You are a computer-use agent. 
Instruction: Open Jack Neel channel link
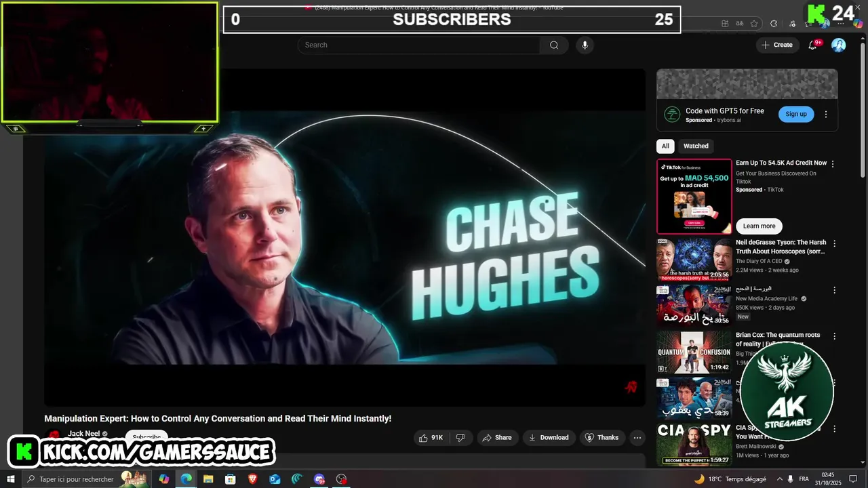[83, 434]
